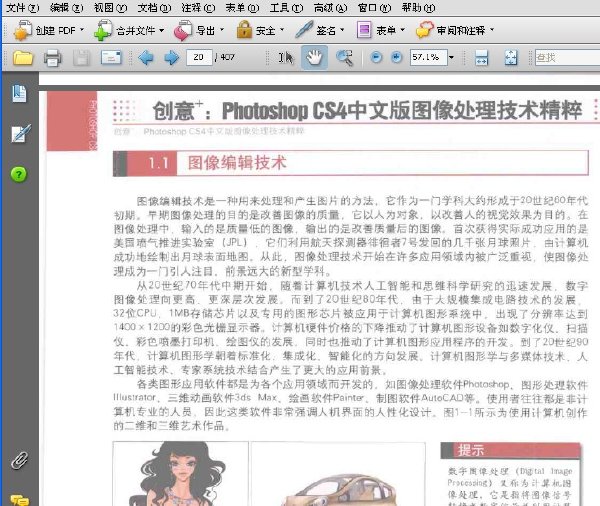Click the email envelope icon
600x506 pixels.
pos(111,58)
